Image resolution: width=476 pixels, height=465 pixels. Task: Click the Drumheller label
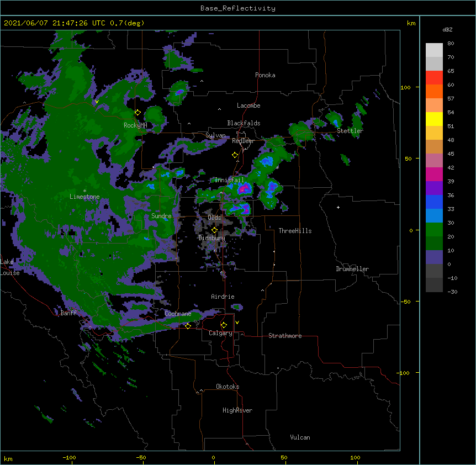coord(352,269)
